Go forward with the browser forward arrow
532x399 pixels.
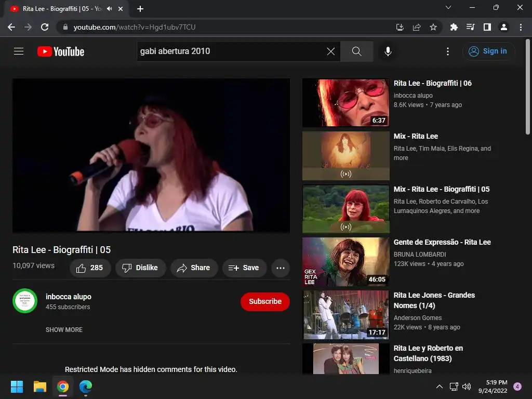click(28, 27)
